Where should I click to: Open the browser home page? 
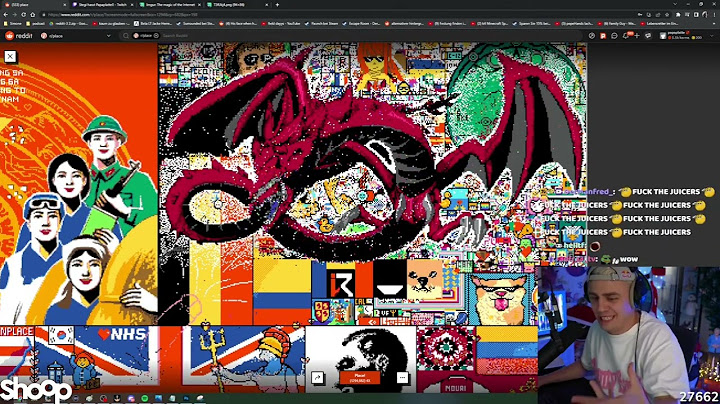coord(33,15)
